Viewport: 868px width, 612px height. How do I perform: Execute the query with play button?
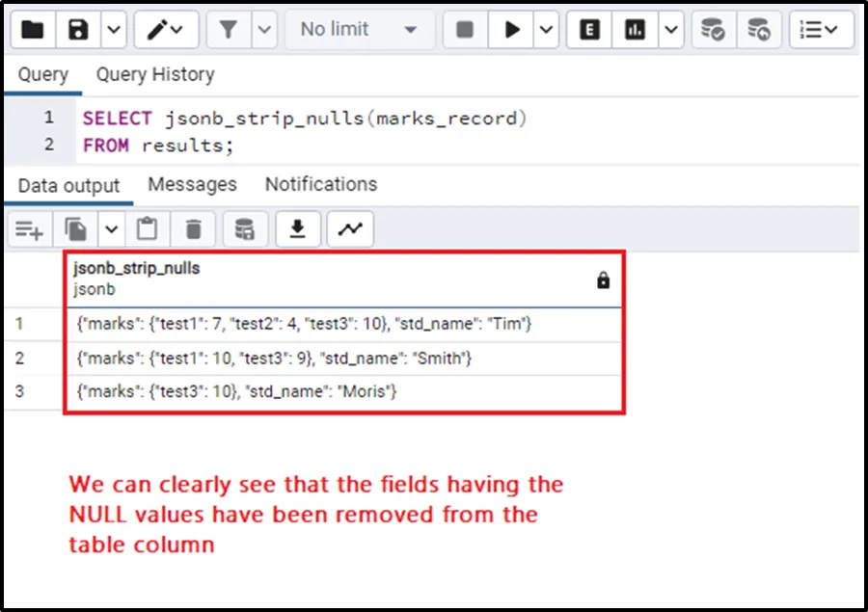[512, 30]
